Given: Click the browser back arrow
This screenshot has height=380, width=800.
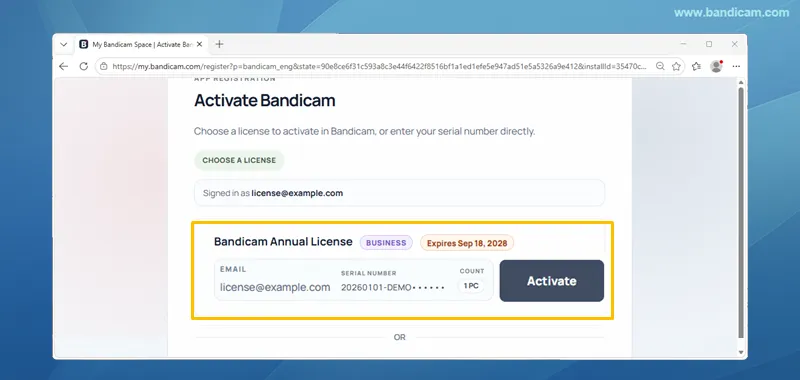Looking at the screenshot, I should [x=63, y=66].
